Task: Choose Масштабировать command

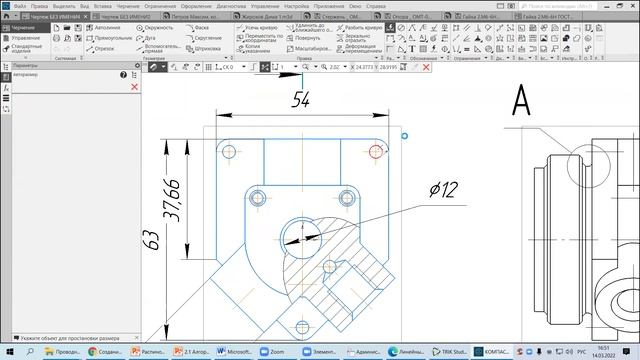Action: [309, 49]
